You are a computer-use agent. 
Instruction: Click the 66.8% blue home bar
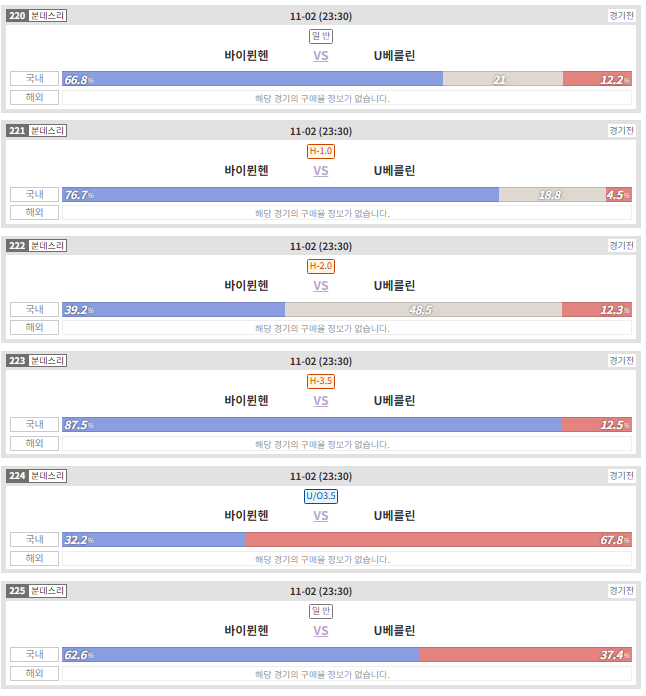(252, 79)
